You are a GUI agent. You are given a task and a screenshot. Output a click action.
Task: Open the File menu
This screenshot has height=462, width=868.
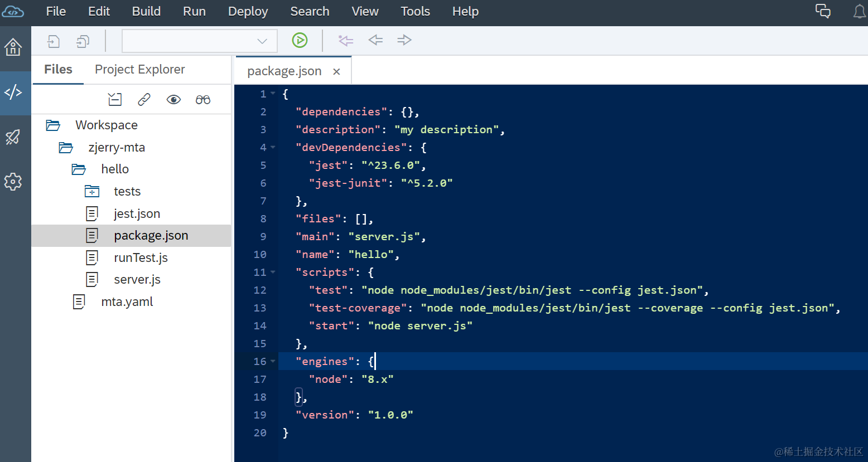pos(56,12)
